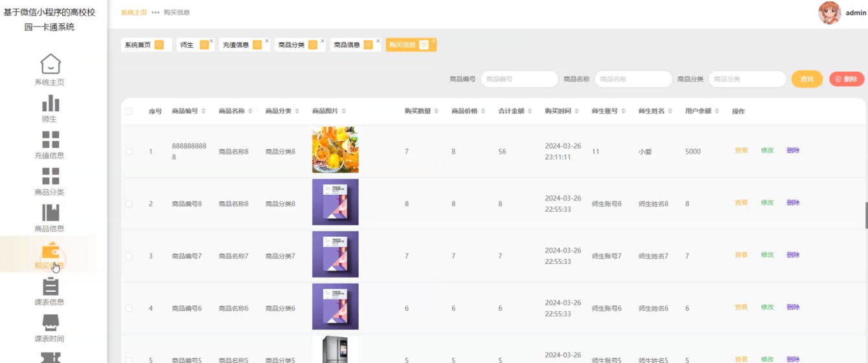868x363 pixels.
Task: Open the purple poster image in row 3
Action: click(335, 254)
